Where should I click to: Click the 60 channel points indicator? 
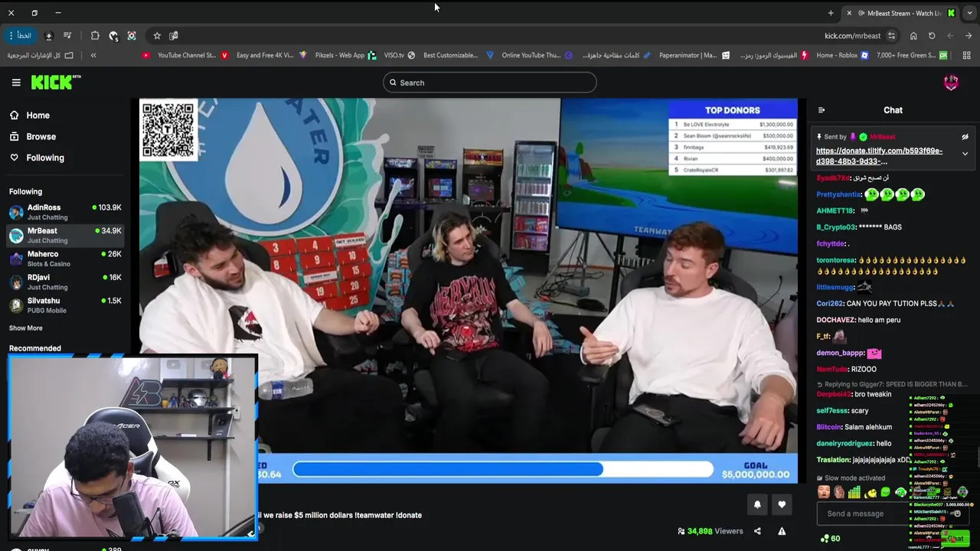coord(830,539)
